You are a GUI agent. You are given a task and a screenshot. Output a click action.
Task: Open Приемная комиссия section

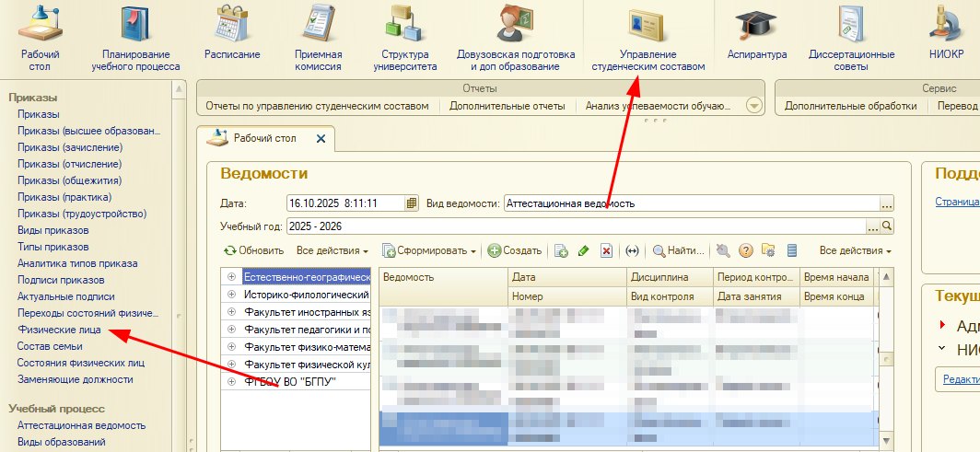point(319,26)
